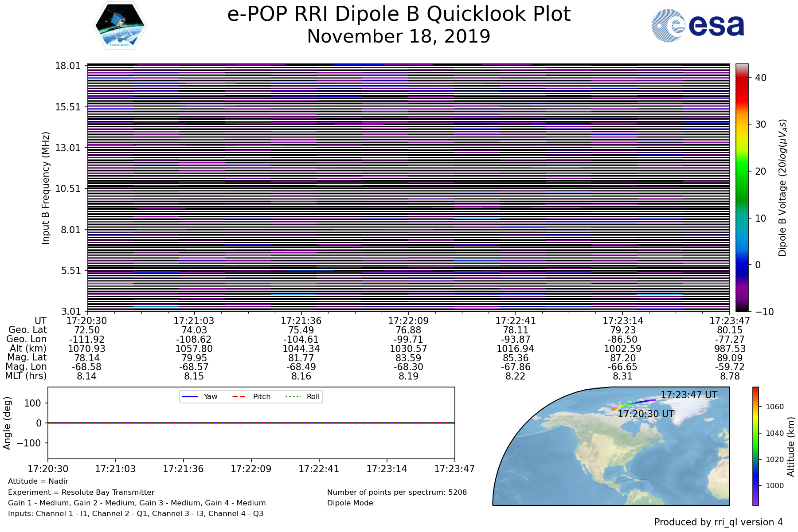Click the 17:23:47 UT map label
Image resolution: width=798 pixels, height=532 pixels.
(688, 395)
